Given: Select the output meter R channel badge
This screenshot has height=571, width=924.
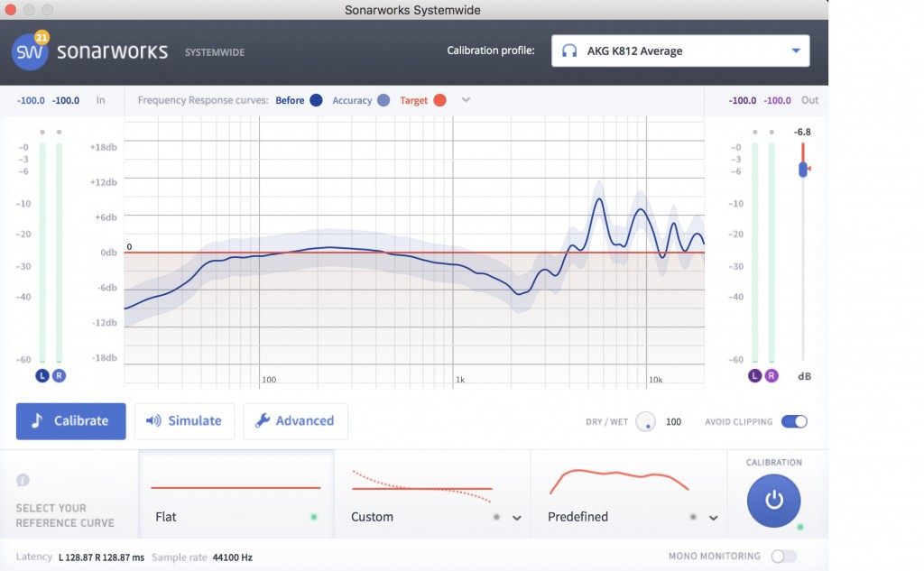Looking at the screenshot, I should click(x=772, y=375).
